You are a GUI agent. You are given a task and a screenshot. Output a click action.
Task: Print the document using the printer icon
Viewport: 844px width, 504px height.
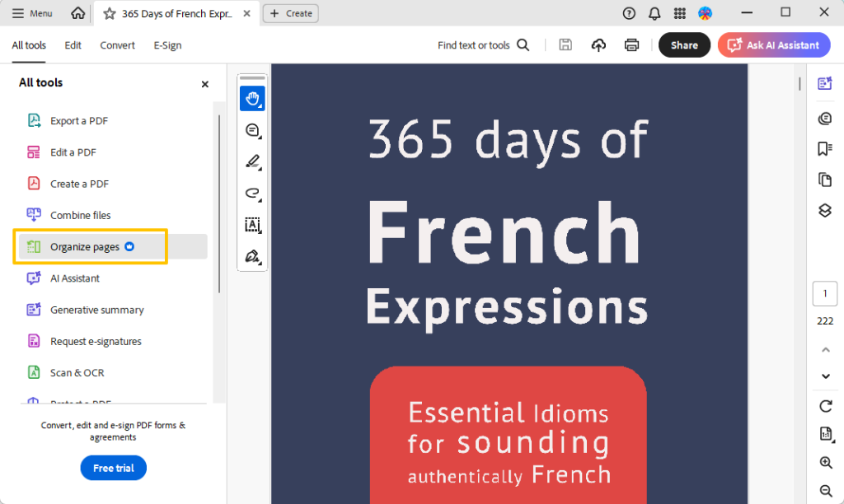[631, 45]
